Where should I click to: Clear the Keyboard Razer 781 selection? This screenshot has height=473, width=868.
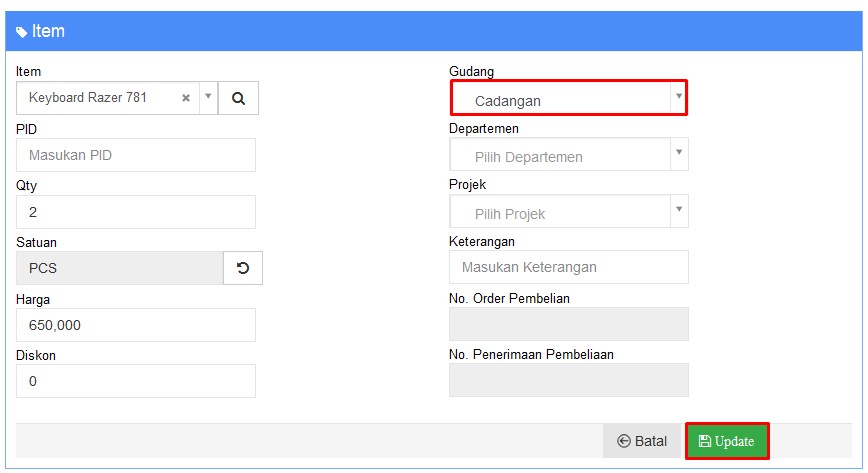186,98
